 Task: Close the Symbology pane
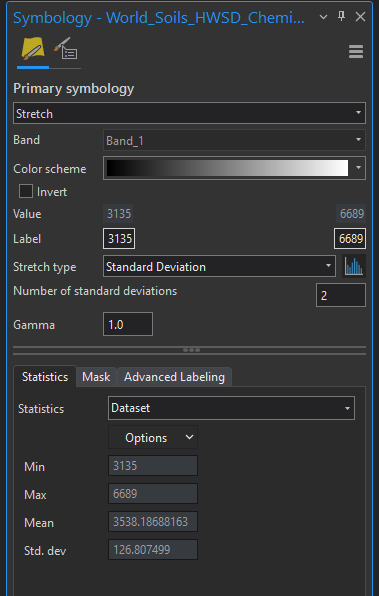[x=360, y=17]
